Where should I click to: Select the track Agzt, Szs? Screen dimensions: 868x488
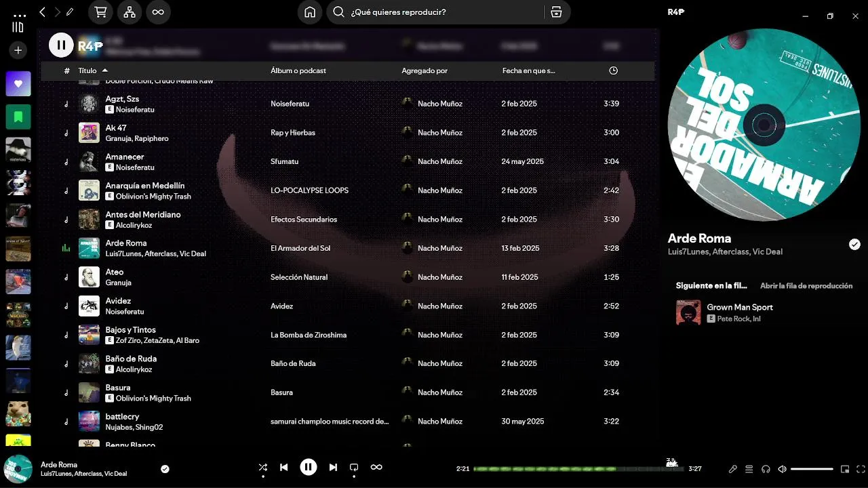[122, 99]
